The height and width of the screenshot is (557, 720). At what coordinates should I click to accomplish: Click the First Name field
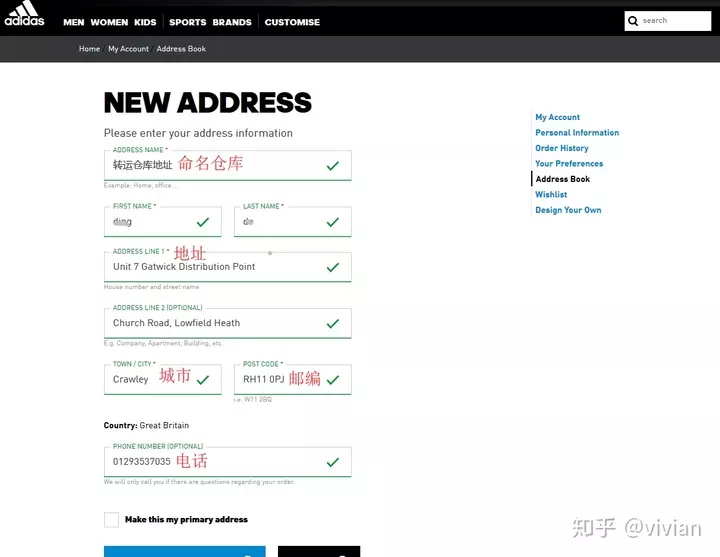tap(163, 222)
